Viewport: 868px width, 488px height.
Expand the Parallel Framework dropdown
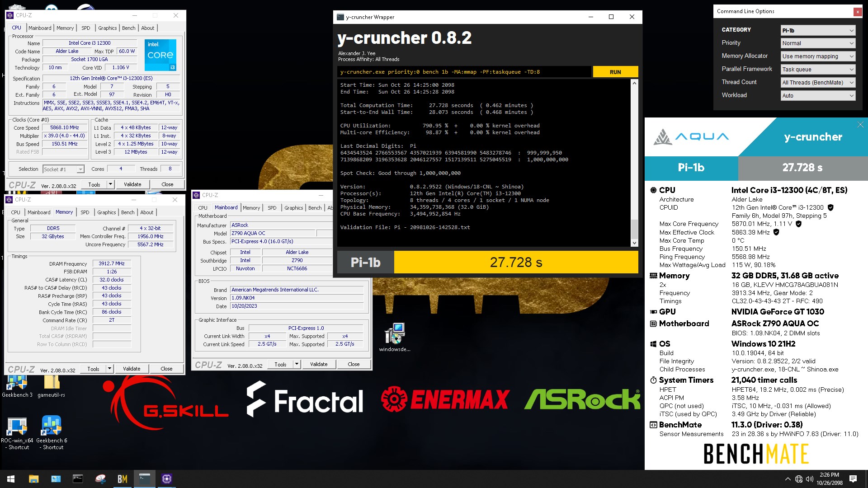[x=818, y=70]
